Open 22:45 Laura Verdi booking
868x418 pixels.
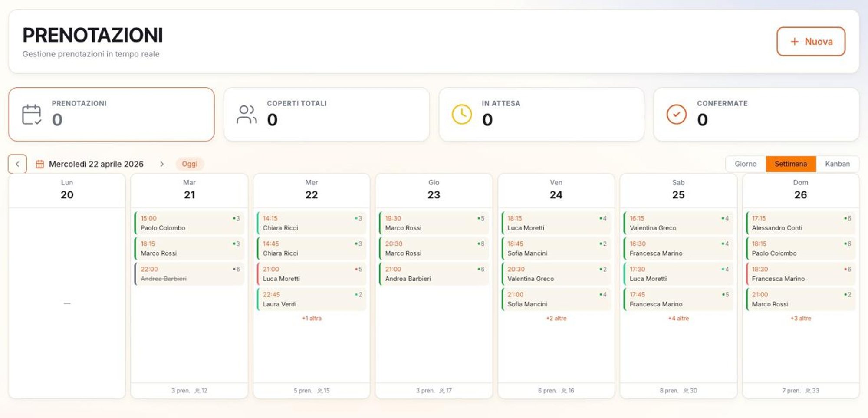point(312,300)
